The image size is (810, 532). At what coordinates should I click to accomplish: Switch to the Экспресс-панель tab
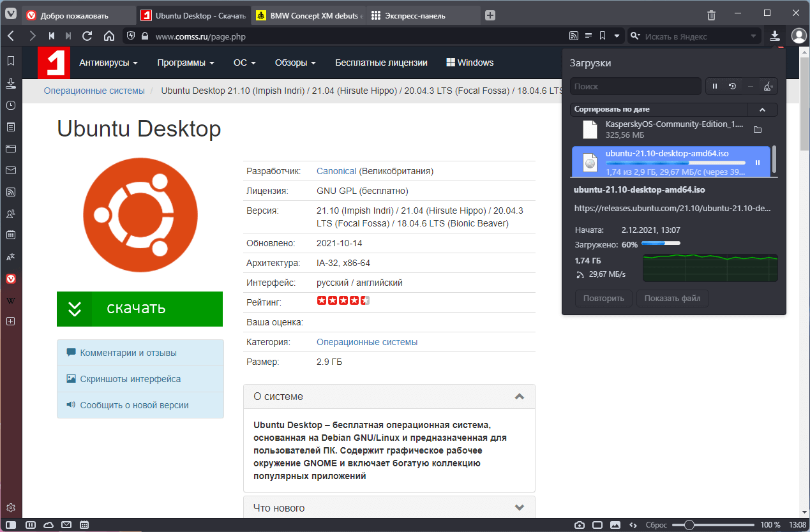click(423, 15)
